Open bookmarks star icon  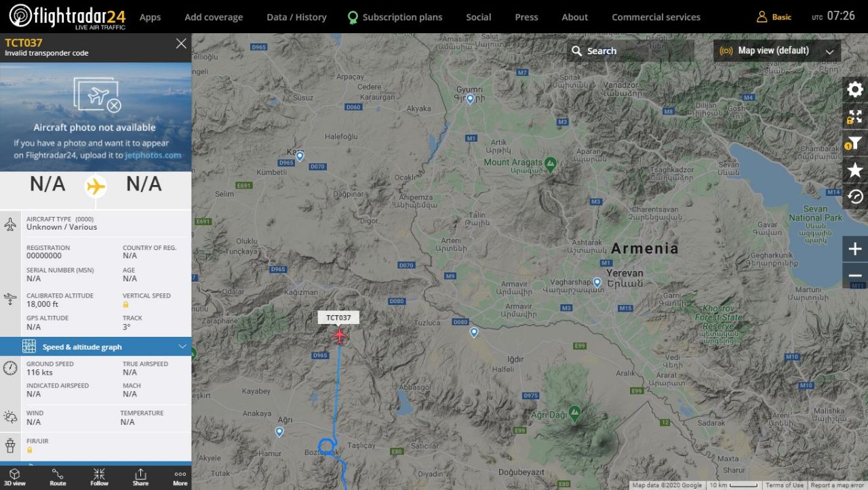coord(855,170)
